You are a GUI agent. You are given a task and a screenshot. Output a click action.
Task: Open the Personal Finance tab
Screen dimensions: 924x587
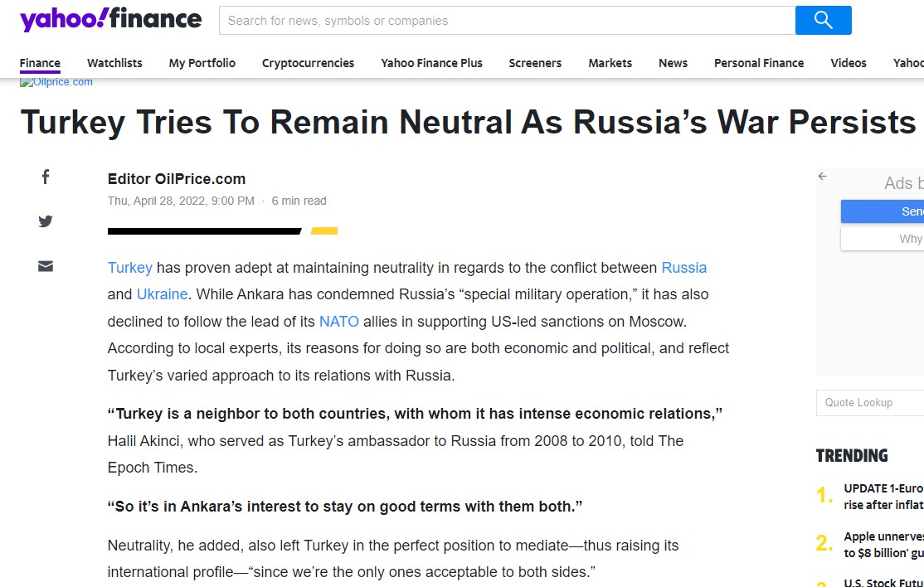coord(758,63)
